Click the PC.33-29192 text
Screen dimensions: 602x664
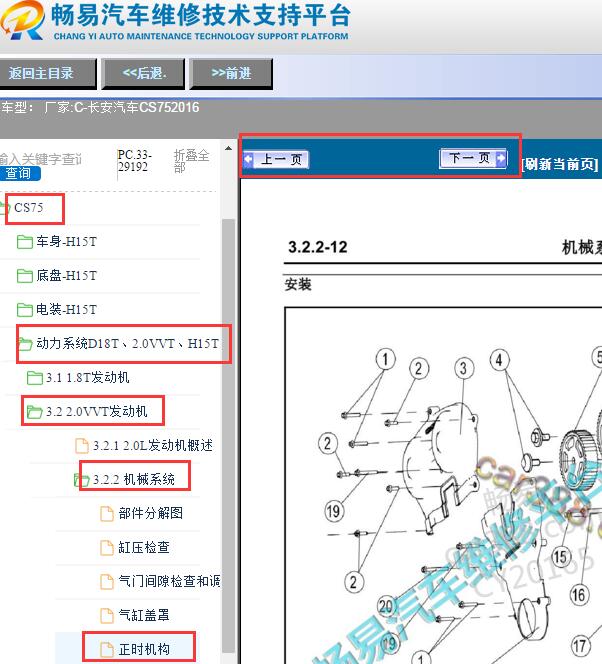134,160
